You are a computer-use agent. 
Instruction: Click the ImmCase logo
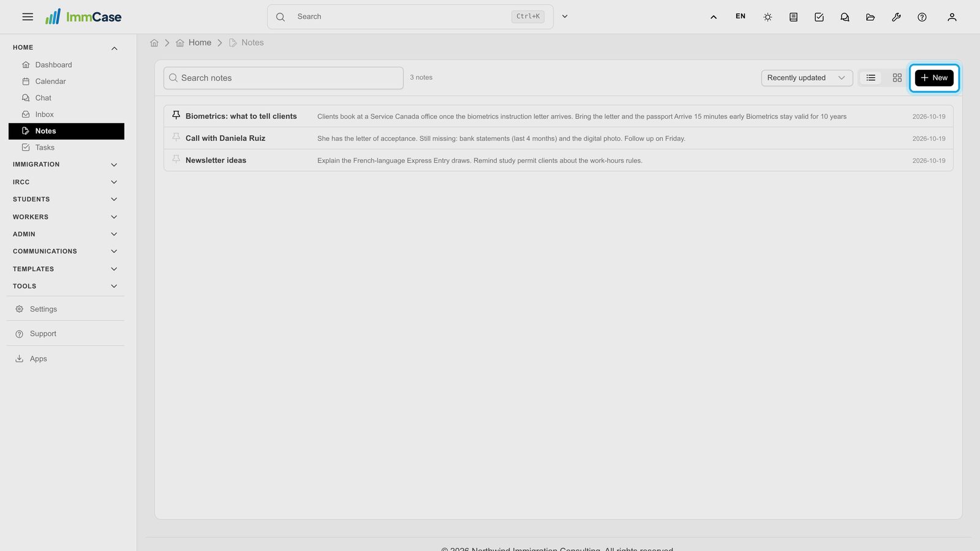[x=83, y=17]
